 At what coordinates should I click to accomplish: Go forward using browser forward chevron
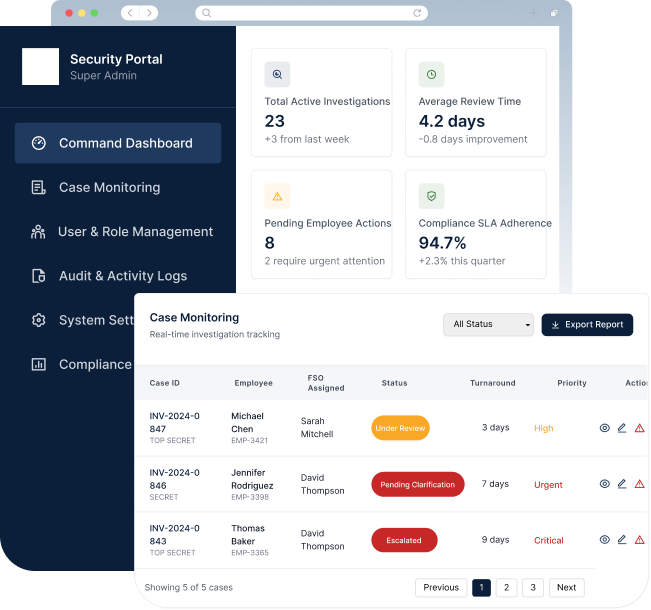click(x=149, y=13)
